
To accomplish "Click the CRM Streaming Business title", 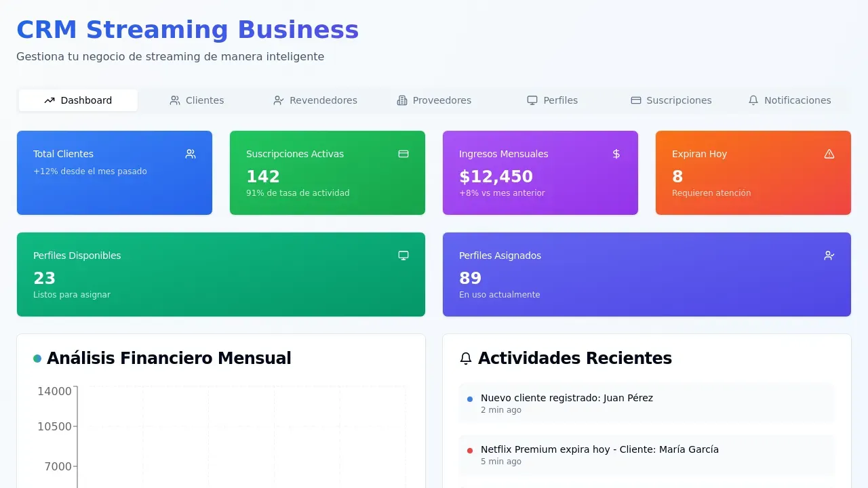I will point(187,30).
